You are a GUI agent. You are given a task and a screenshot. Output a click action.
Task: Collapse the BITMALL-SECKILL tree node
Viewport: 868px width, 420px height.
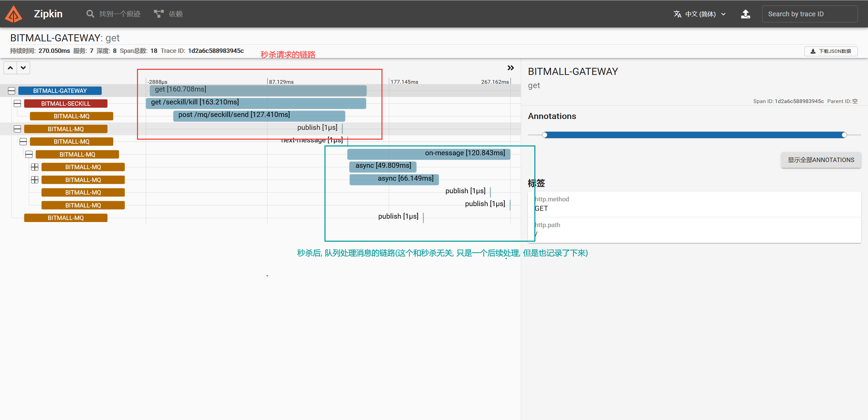click(x=17, y=104)
